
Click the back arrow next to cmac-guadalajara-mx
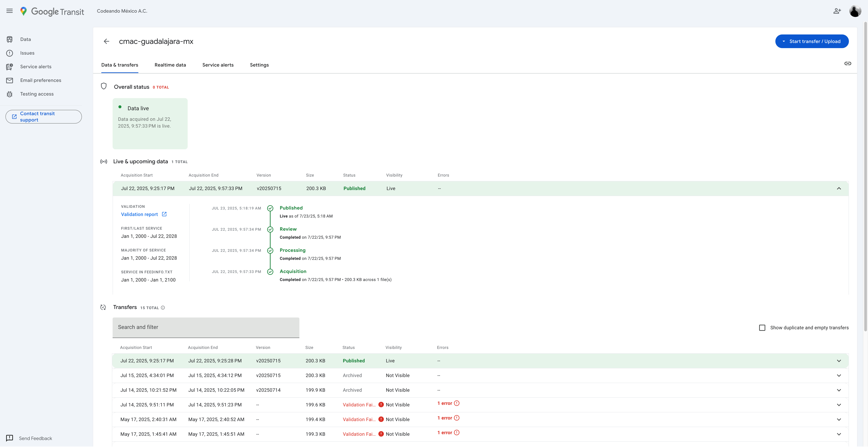click(106, 41)
